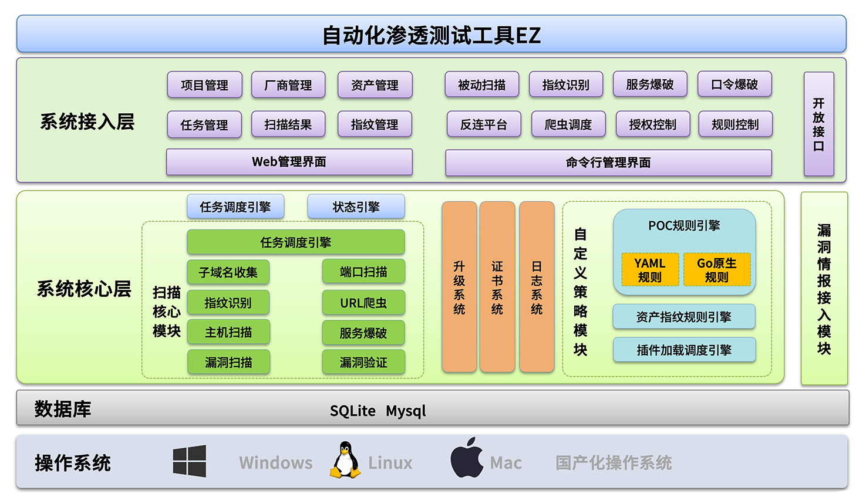Select the blue 状态引擎 box
This screenshot has width=866, height=504.
point(356,207)
